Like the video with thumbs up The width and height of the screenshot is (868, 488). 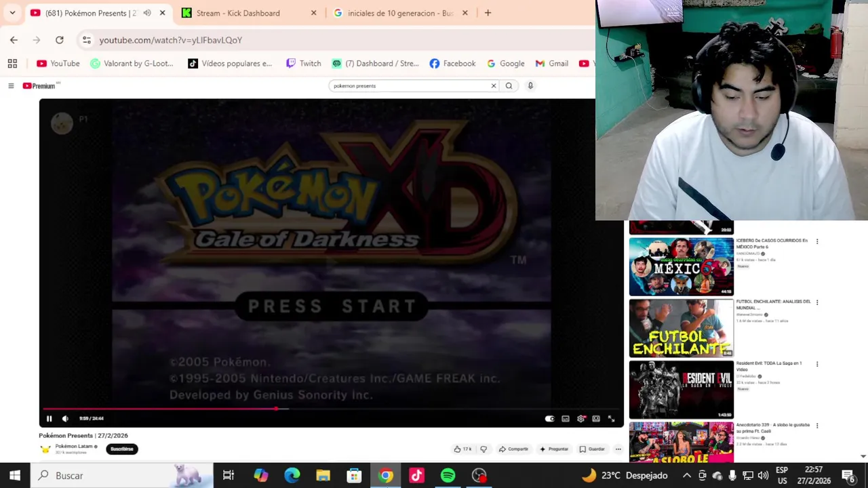[x=462, y=449]
